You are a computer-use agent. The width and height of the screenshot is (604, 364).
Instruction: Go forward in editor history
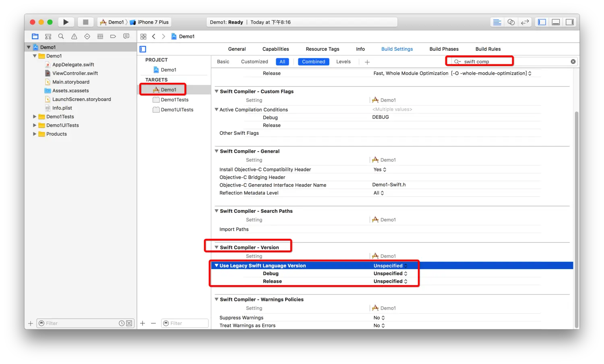(163, 36)
